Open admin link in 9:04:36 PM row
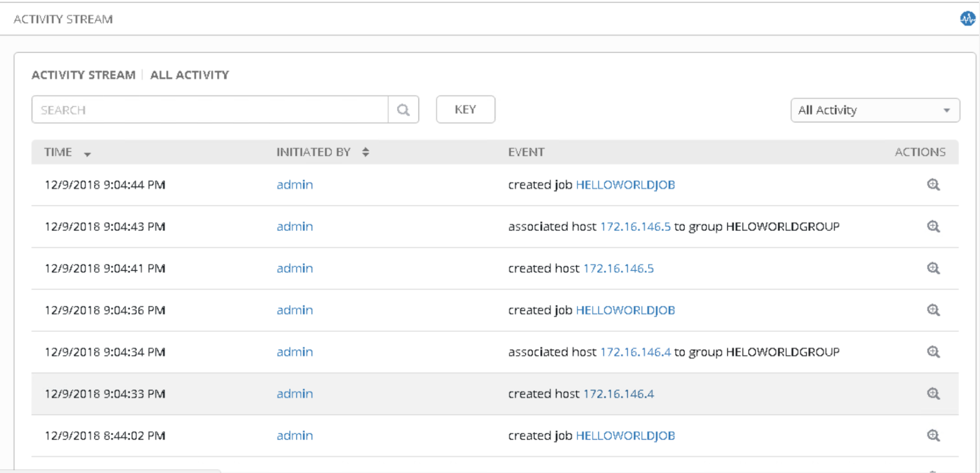This screenshot has width=980, height=473. click(x=295, y=310)
